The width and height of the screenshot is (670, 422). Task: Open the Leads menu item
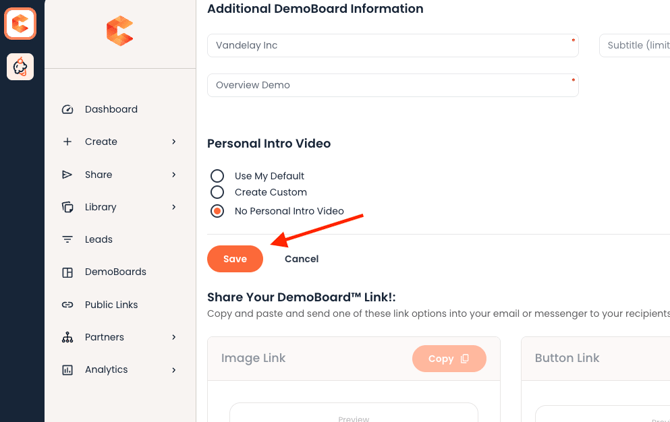99,240
